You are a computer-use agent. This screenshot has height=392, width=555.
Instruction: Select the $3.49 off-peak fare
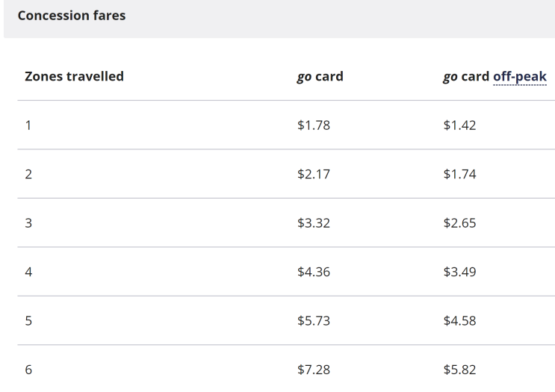click(459, 273)
